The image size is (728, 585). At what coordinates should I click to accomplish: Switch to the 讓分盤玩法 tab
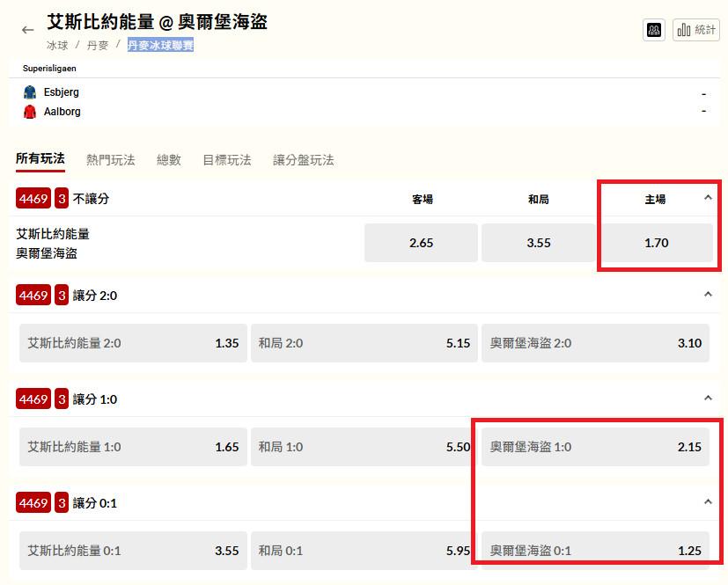click(x=304, y=160)
